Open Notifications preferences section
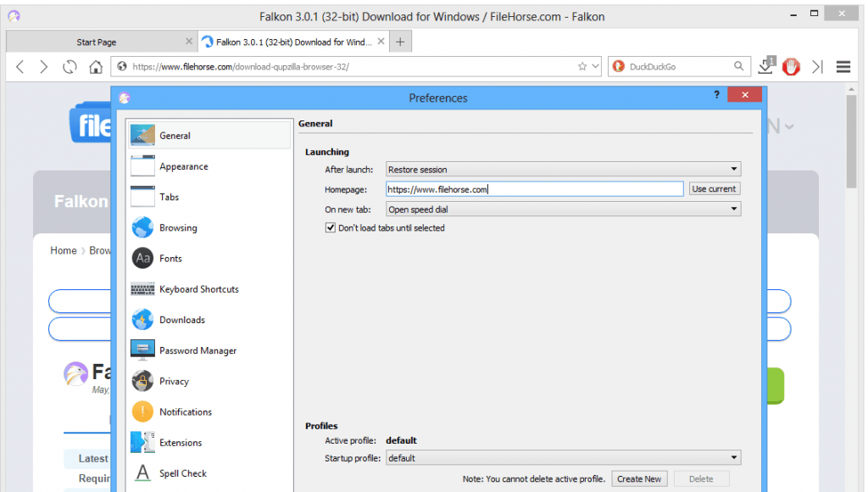Viewport: 868px width, 492px height. click(210, 411)
